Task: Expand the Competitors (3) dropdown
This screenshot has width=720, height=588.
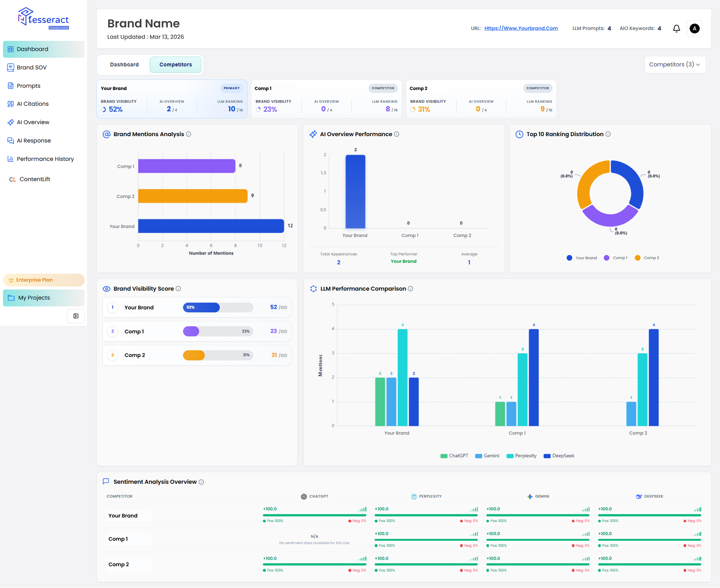Action: (675, 64)
